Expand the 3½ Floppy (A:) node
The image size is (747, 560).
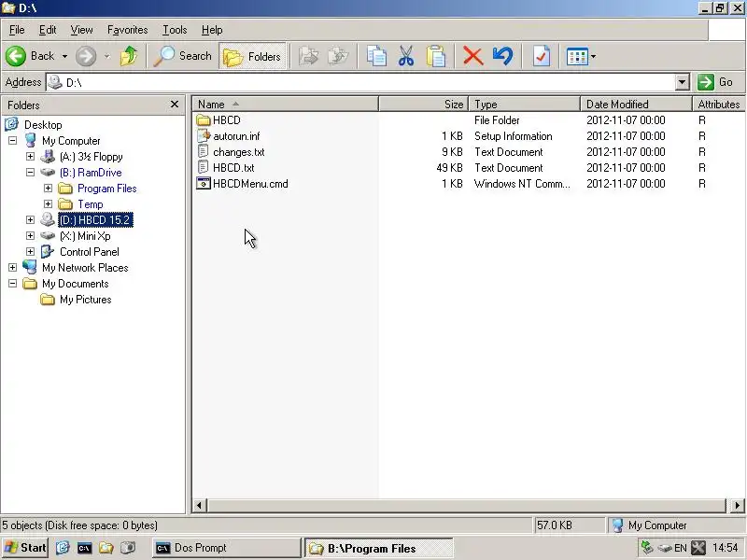point(30,156)
